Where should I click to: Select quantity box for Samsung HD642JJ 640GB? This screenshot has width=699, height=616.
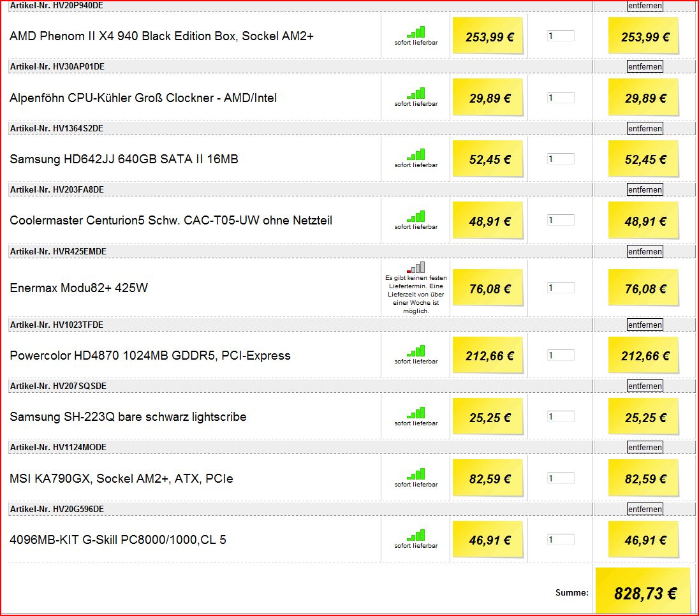[x=561, y=159]
